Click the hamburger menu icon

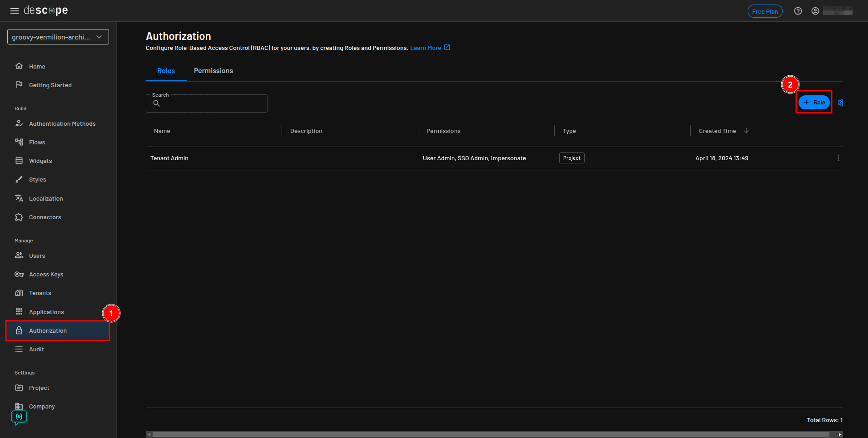pyautogui.click(x=15, y=11)
